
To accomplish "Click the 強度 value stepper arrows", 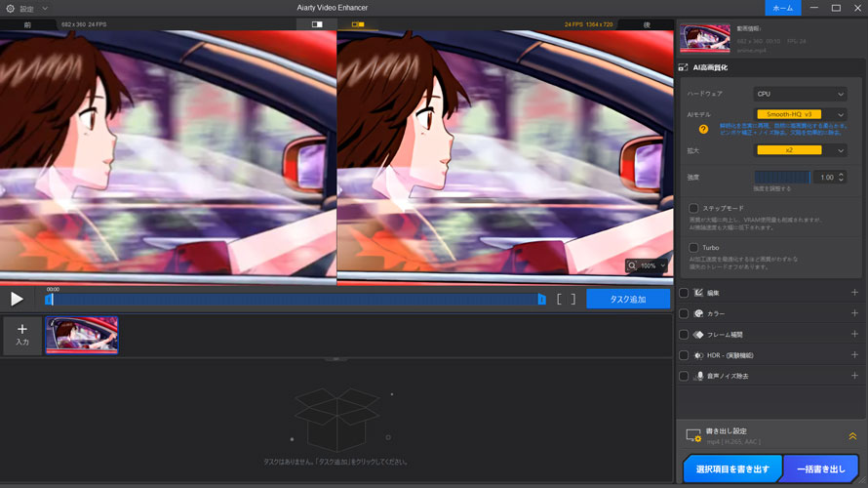I will pos(841,178).
